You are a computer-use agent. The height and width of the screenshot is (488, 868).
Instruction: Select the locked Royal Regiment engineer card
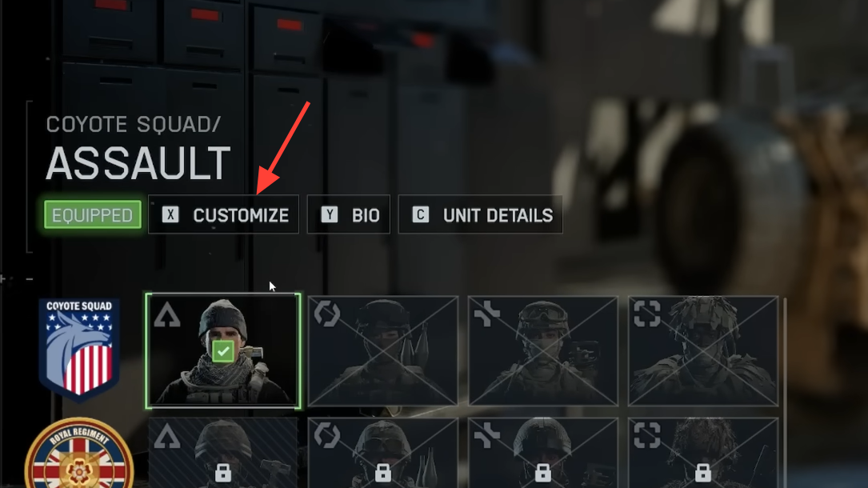point(383,453)
